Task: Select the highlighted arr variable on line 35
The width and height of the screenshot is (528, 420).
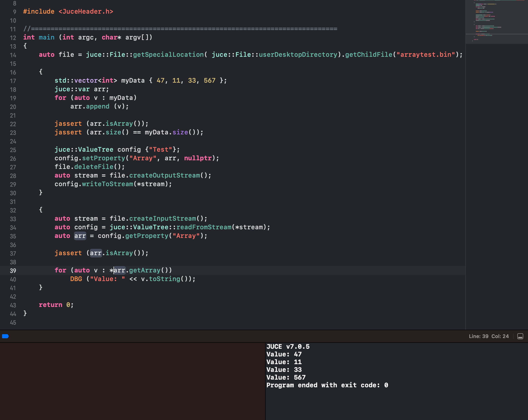Action: click(x=80, y=236)
